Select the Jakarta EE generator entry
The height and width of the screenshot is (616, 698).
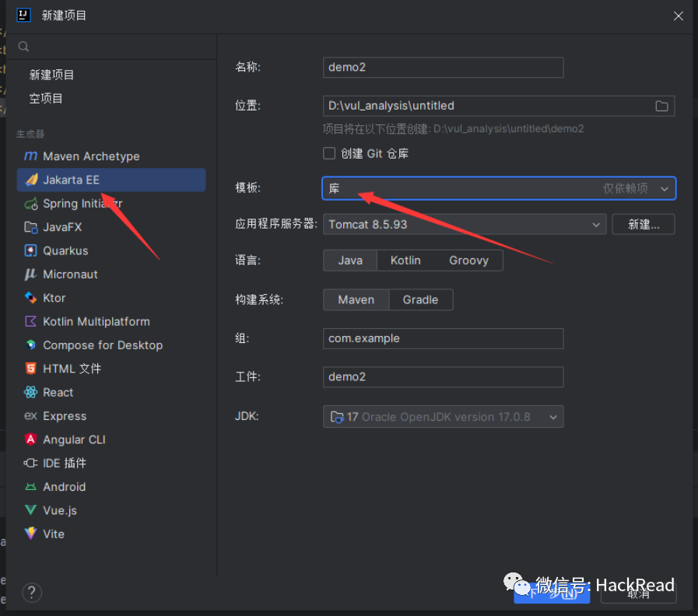pyautogui.click(x=111, y=180)
